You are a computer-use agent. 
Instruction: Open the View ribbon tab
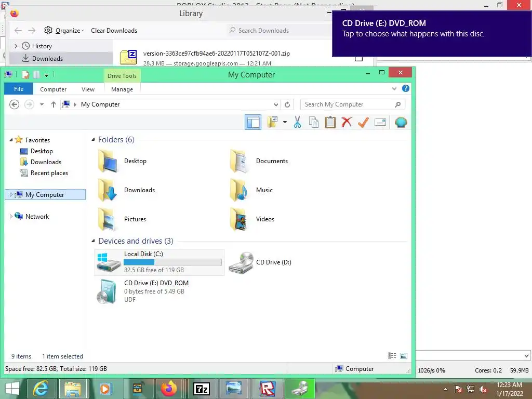click(88, 89)
